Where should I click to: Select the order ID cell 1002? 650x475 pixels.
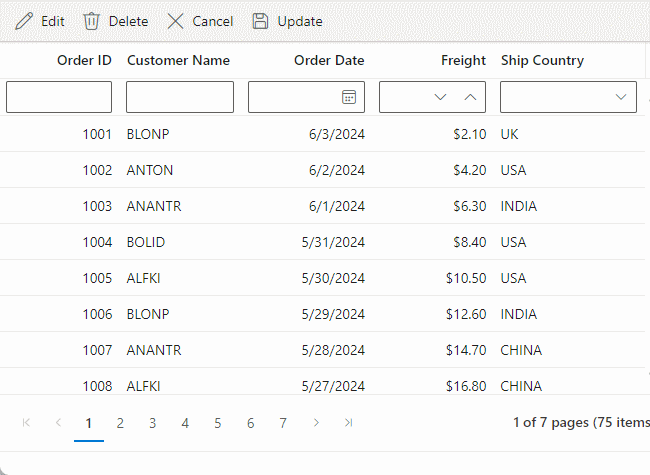[x=97, y=170]
